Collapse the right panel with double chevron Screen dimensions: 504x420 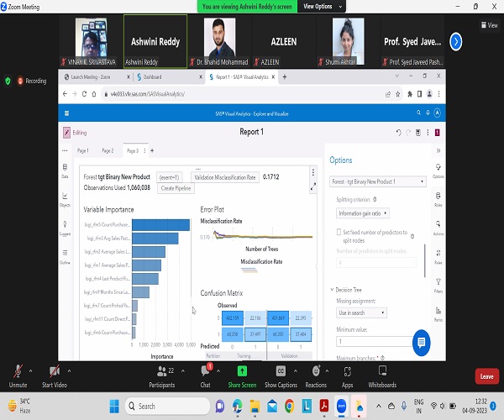pos(438,150)
